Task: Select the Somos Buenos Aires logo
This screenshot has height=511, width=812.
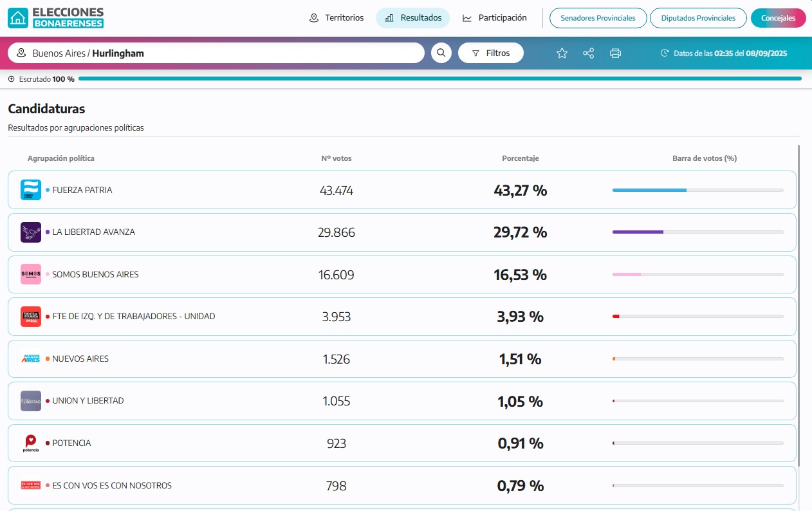Action: tap(31, 274)
